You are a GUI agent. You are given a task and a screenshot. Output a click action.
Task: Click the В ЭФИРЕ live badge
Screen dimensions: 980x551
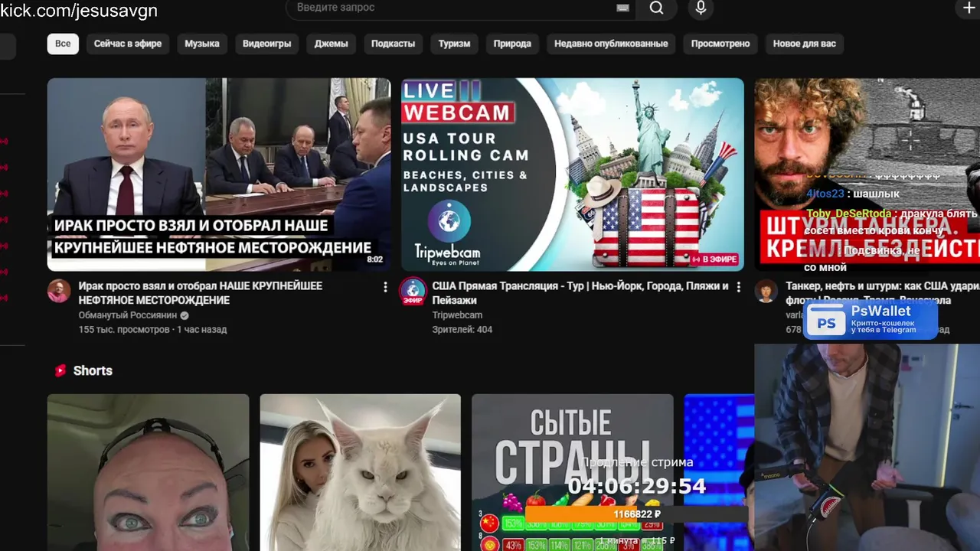tap(714, 259)
